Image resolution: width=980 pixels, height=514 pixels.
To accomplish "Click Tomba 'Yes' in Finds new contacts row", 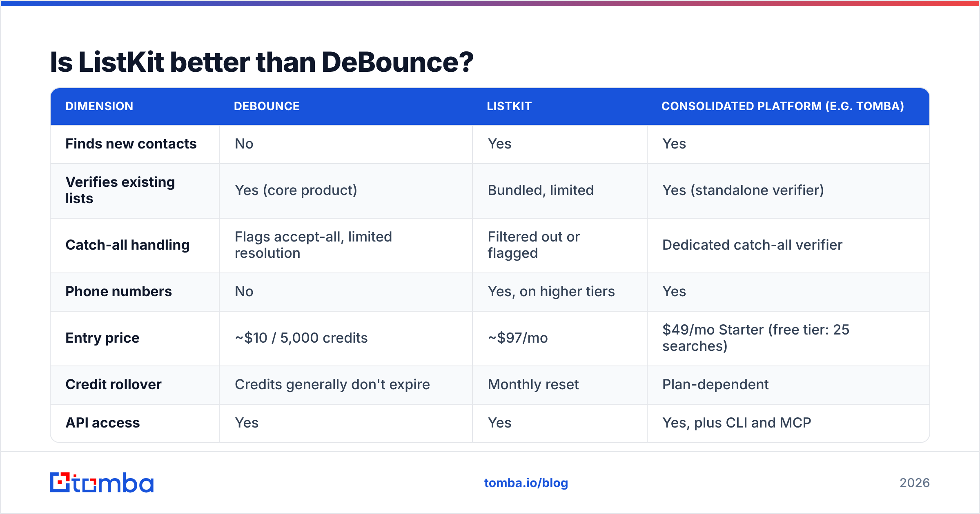I will (674, 144).
